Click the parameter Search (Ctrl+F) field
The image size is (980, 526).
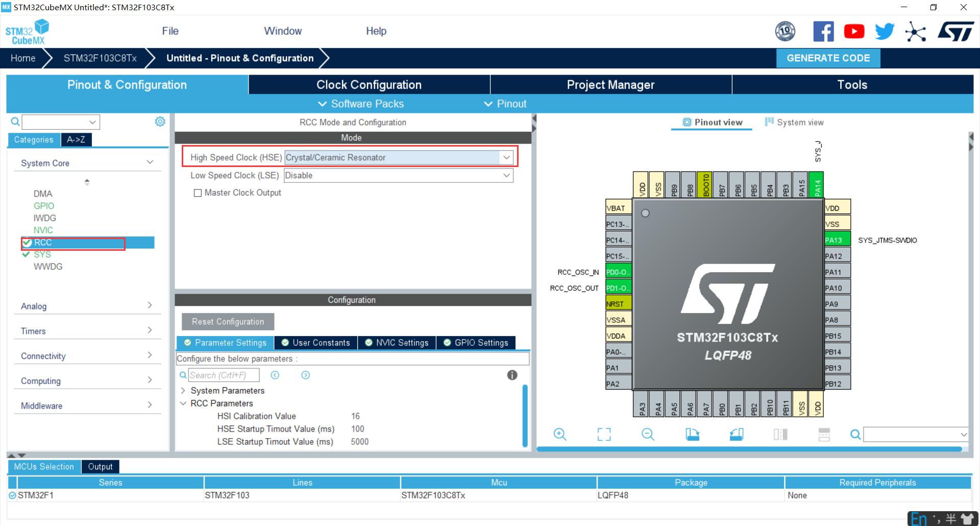point(224,375)
